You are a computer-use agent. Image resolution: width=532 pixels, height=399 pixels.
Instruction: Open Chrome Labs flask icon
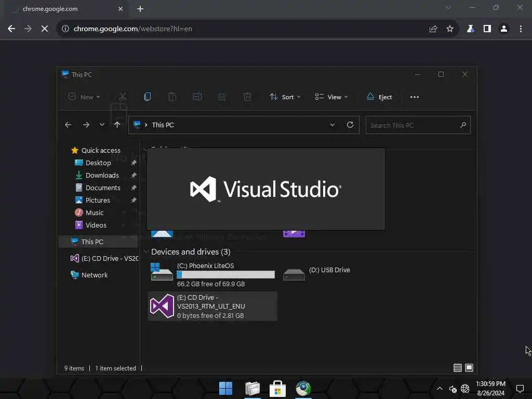tap(470, 29)
